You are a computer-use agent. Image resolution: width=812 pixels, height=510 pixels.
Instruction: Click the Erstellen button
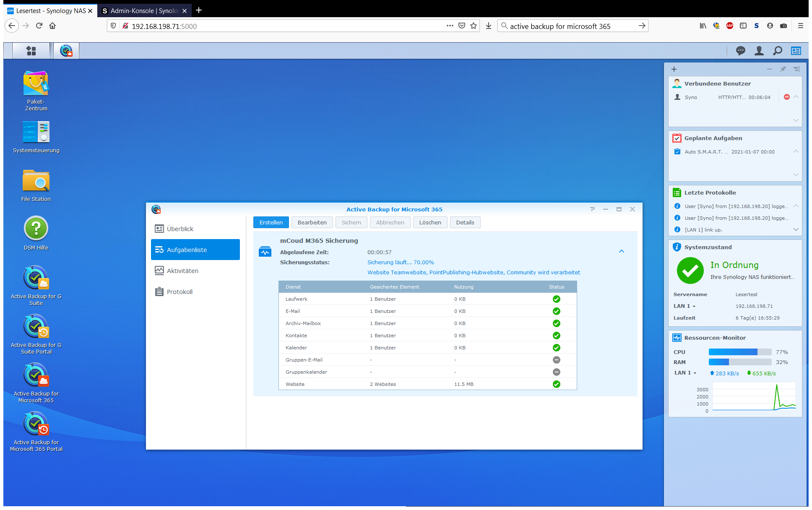coord(271,222)
